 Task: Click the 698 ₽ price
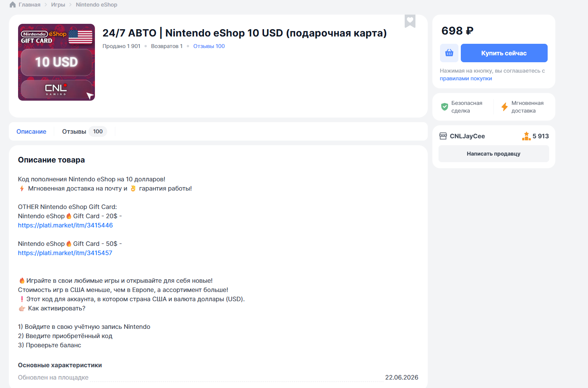tap(457, 31)
